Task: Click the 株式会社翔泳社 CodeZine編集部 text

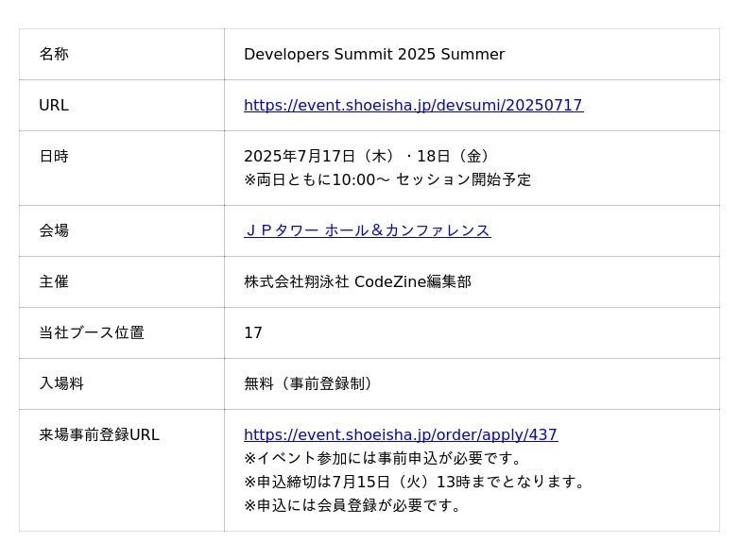Action: pyautogui.click(x=357, y=281)
